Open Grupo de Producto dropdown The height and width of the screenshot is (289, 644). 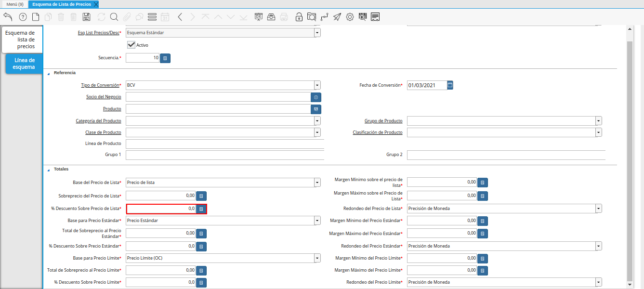(x=598, y=121)
